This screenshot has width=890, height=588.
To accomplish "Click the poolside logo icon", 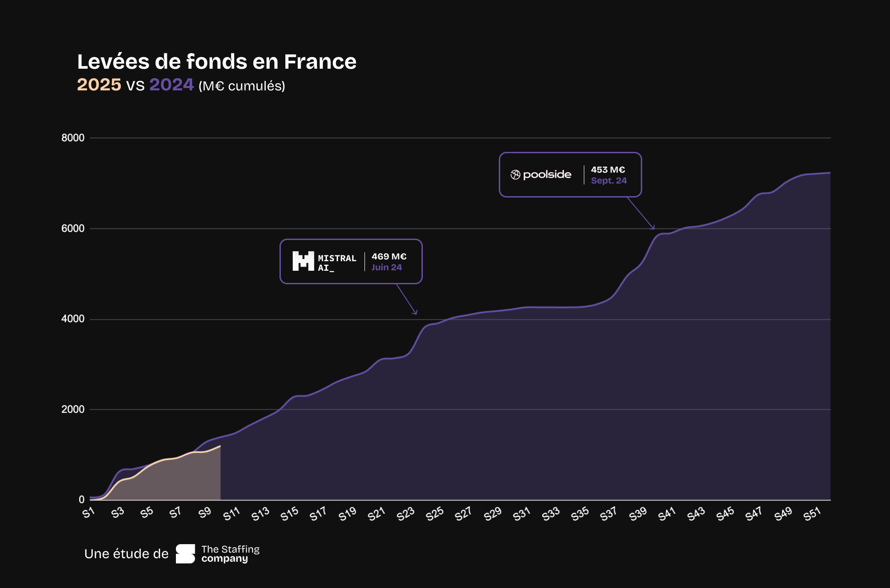I will click(x=515, y=175).
